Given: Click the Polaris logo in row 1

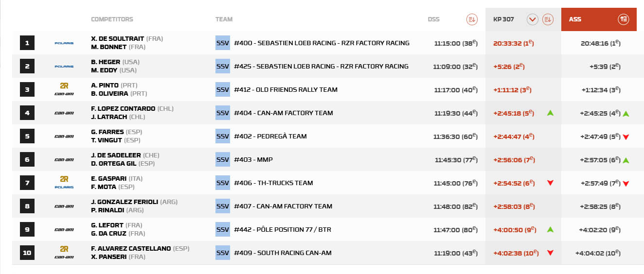Looking at the screenshot, I should (x=64, y=43).
